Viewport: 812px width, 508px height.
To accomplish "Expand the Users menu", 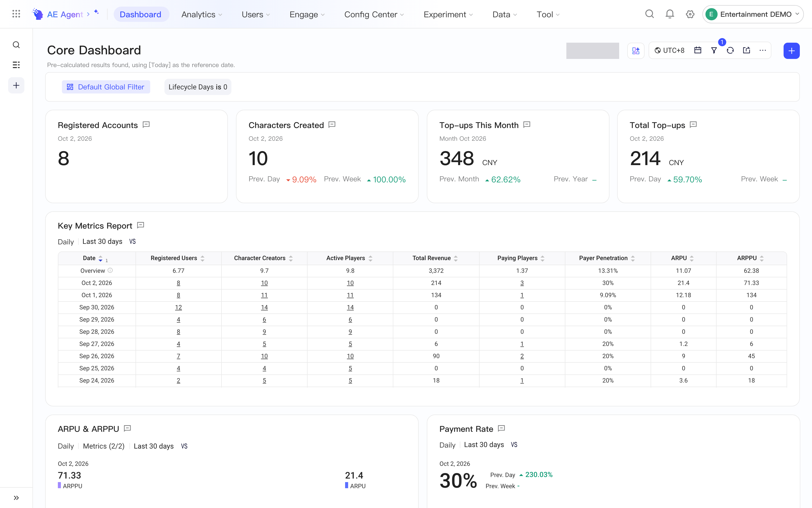I will coord(256,14).
